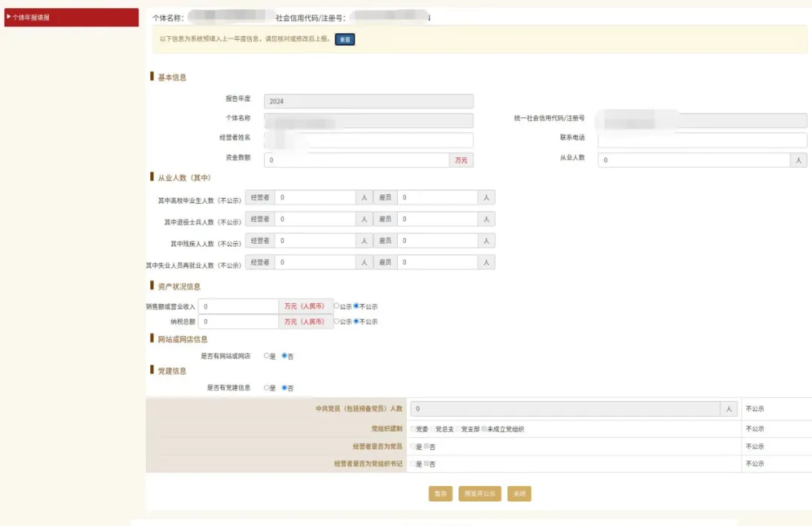Select 否 for 经营者是否为党组织书记
Screen dimensions: 812x526
pos(426,464)
